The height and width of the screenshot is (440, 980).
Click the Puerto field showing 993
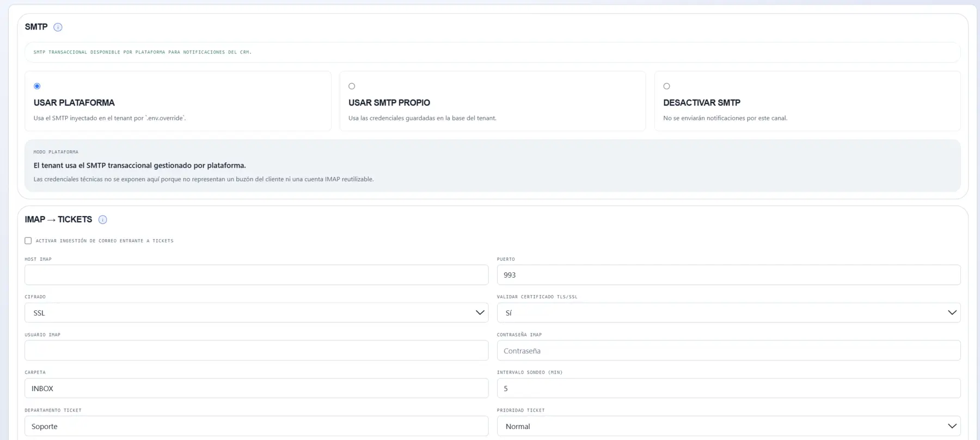(x=728, y=275)
